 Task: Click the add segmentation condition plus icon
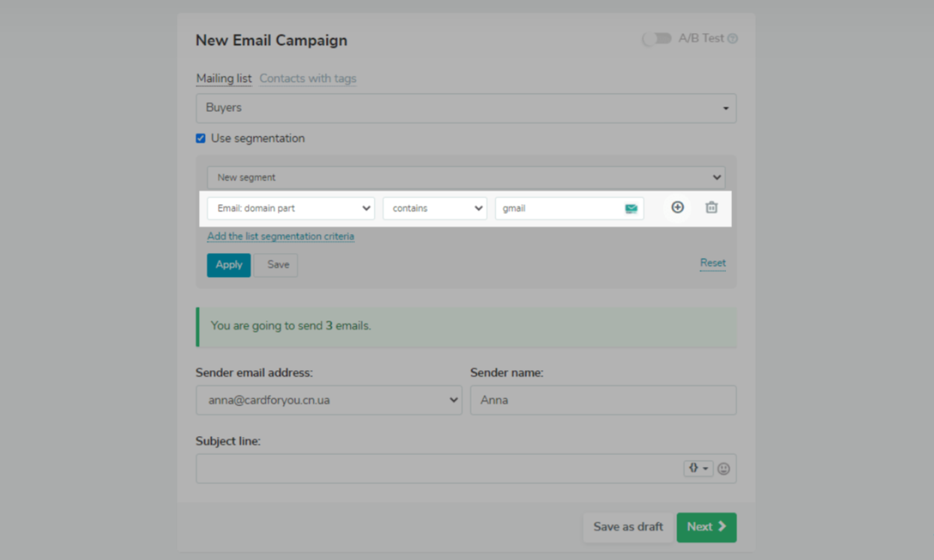(x=677, y=207)
